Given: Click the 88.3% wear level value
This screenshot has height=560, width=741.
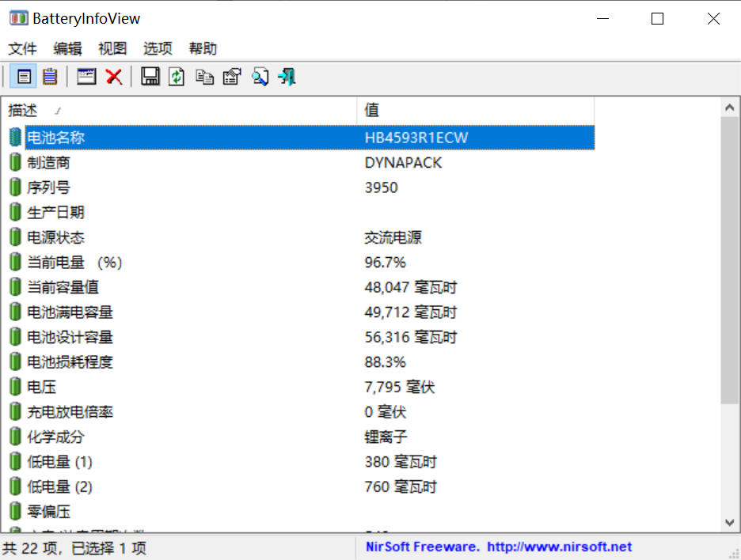Looking at the screenshot, I should (x=386, y=362).
